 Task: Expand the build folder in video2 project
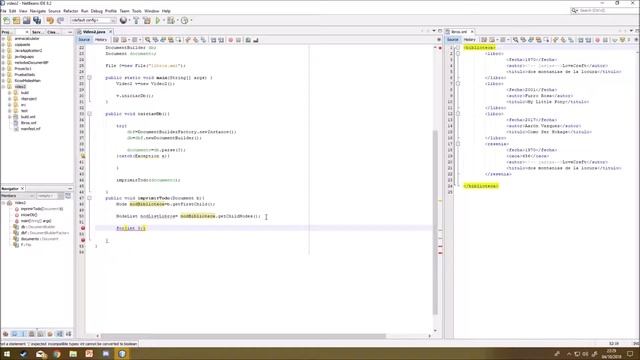[10, 93]
